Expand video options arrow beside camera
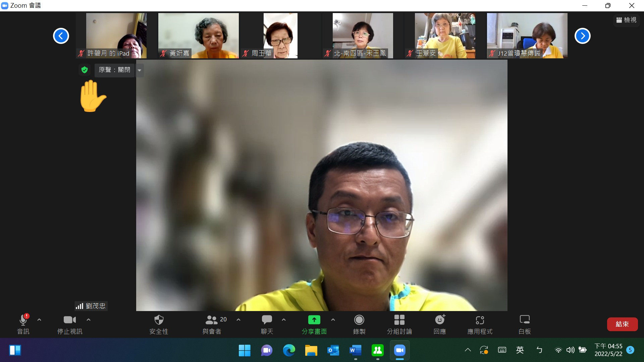The width and height of the screenshot is (644, 362). 89,320
